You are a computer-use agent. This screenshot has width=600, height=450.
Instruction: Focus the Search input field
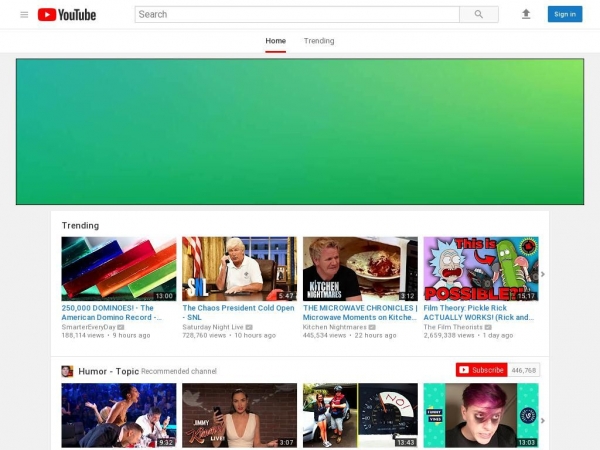pyautogui.click(x=297, y=14)
